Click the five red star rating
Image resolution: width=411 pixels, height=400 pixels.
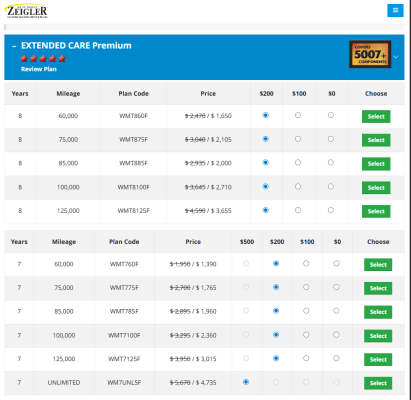tap(43, 59)
